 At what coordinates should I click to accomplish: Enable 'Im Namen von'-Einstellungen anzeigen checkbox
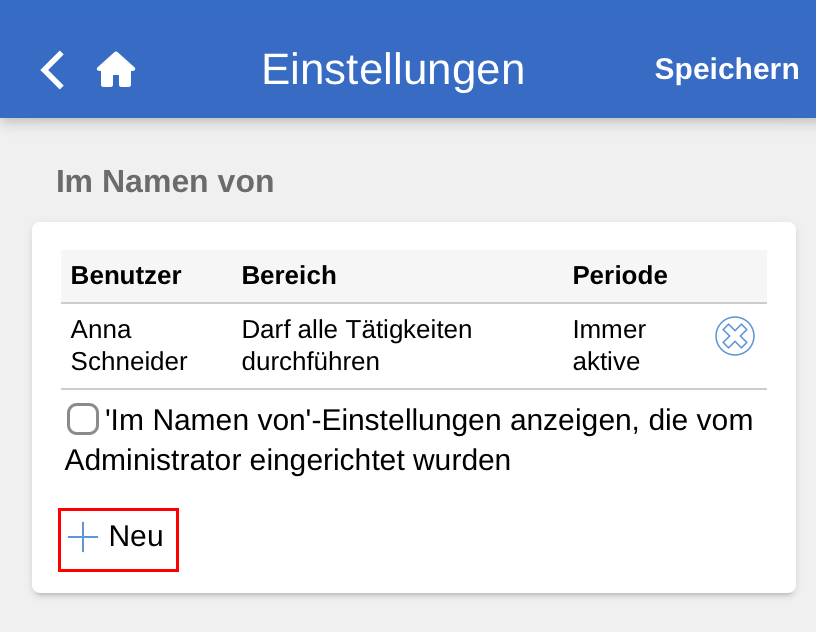click(x=83, y=419)
